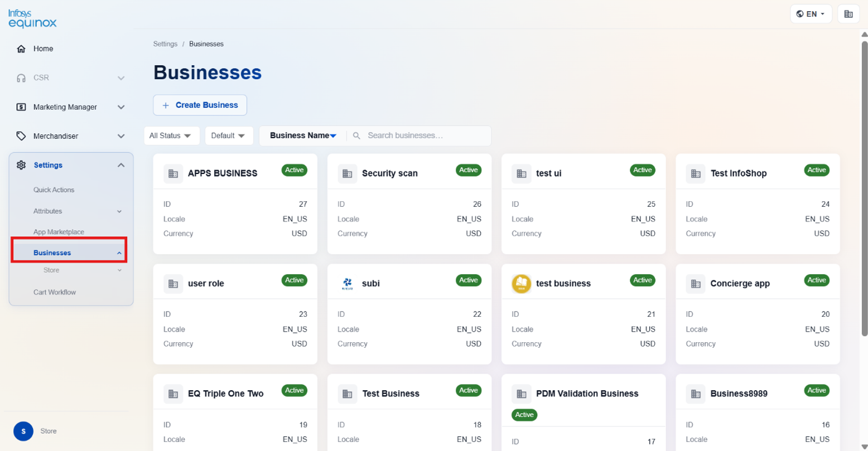The height and width of the screenshot is (451, 868).
Task: Expand the Store submenu chevron
Action: click(x=119, y=270)
